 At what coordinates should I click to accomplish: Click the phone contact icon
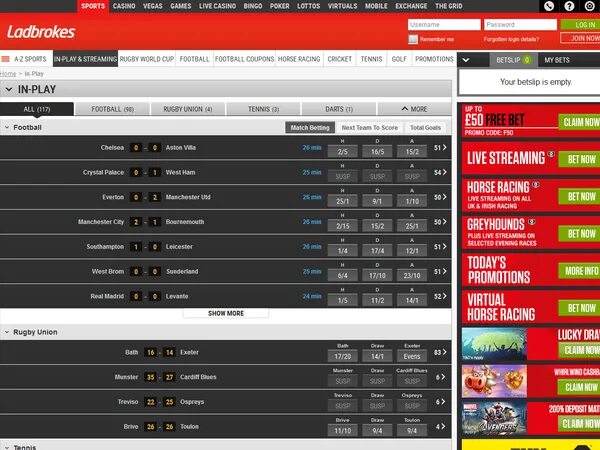[x=549, y=6]
